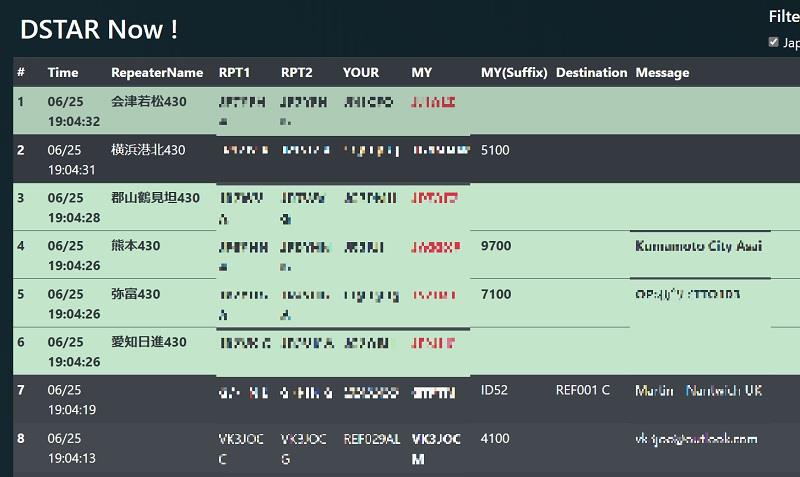This screenshot has width=800, height=477.
Task: Click RPT2 value VK3JOC G
Action: [303, 449]
